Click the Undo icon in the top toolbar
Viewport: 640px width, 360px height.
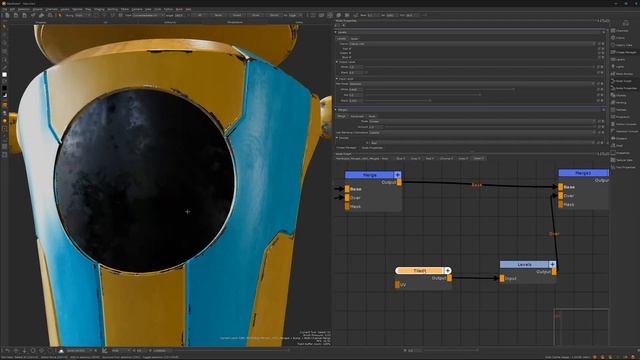[x=33, y=16]
